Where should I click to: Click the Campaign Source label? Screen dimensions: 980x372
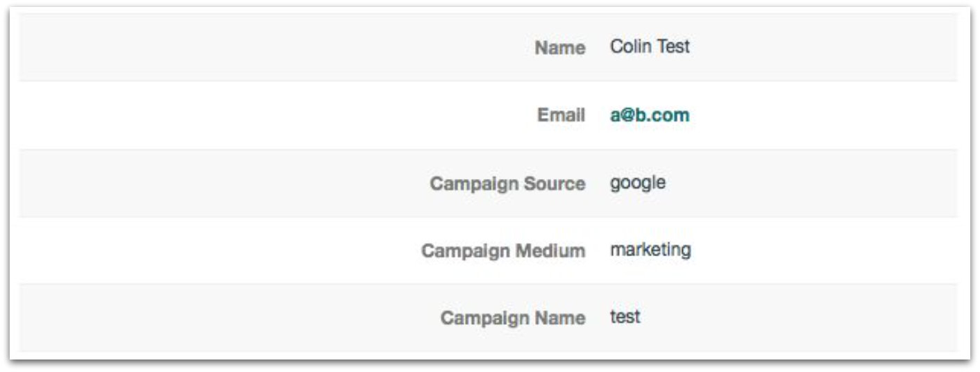507,184
